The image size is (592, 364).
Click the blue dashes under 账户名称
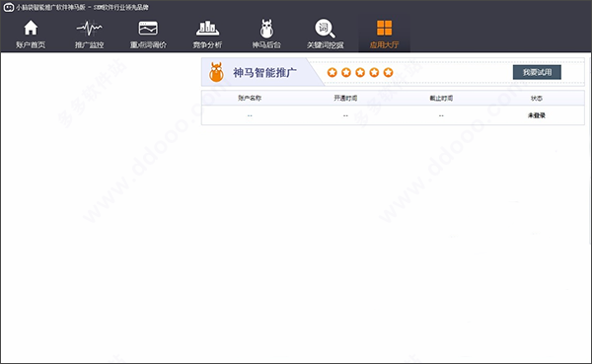coord(250,115)
